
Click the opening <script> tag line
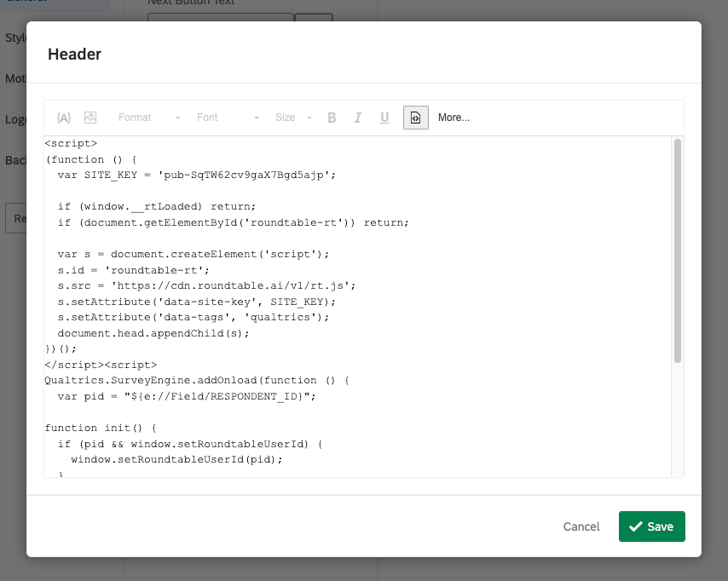tap(71, 143)
